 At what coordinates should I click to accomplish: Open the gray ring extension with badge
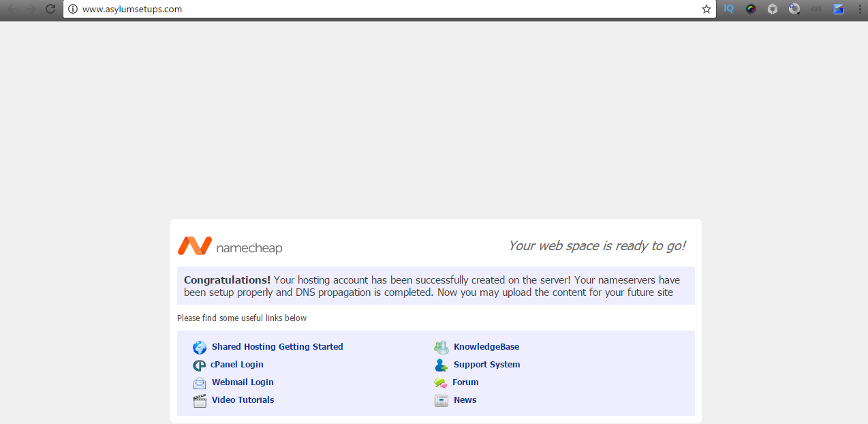[794, 9]
